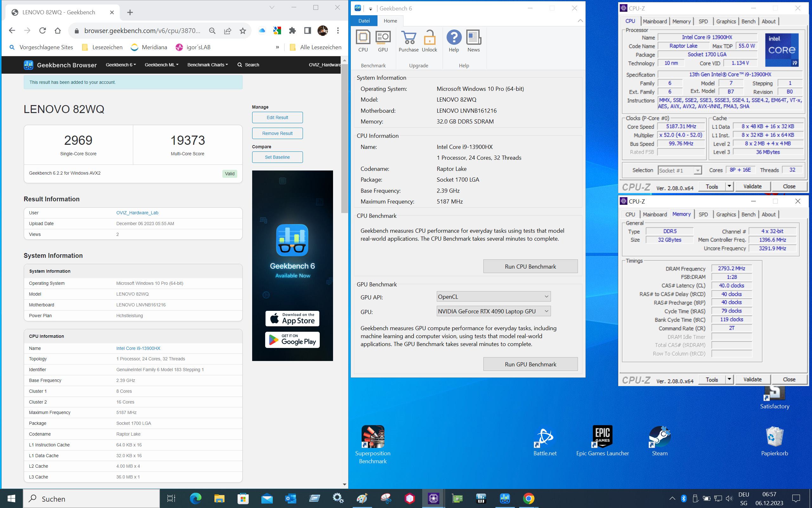
Task: Click Validate in upper CPU-Z window
Action: click(753, 186)
